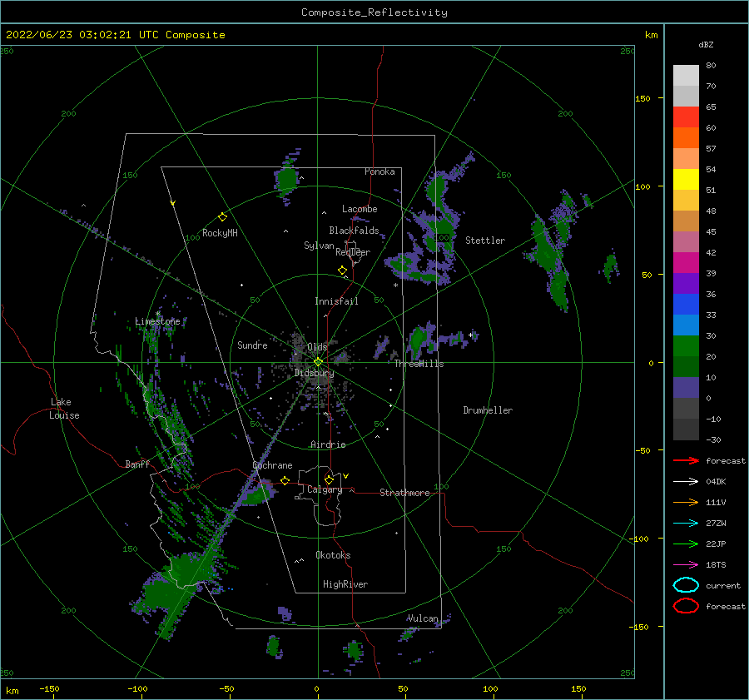Click the Stettler city label
This screenshot has height=700, width=749.
pos(485,241)
